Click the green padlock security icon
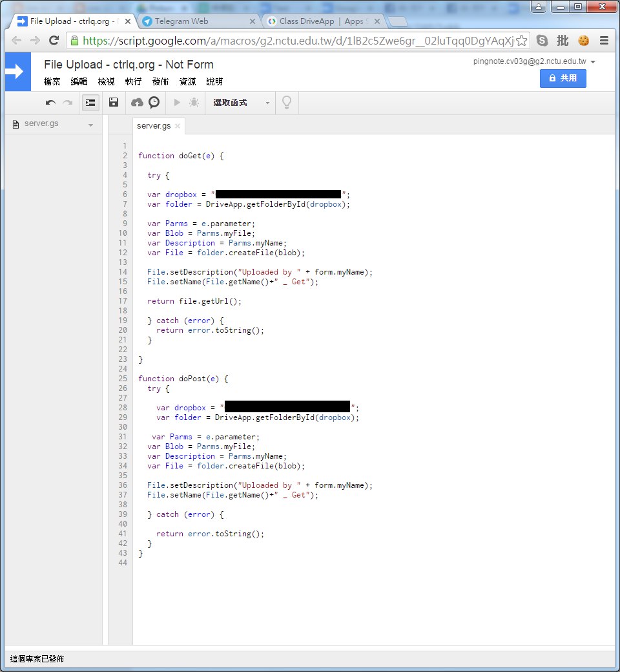 tap(74, 41)
